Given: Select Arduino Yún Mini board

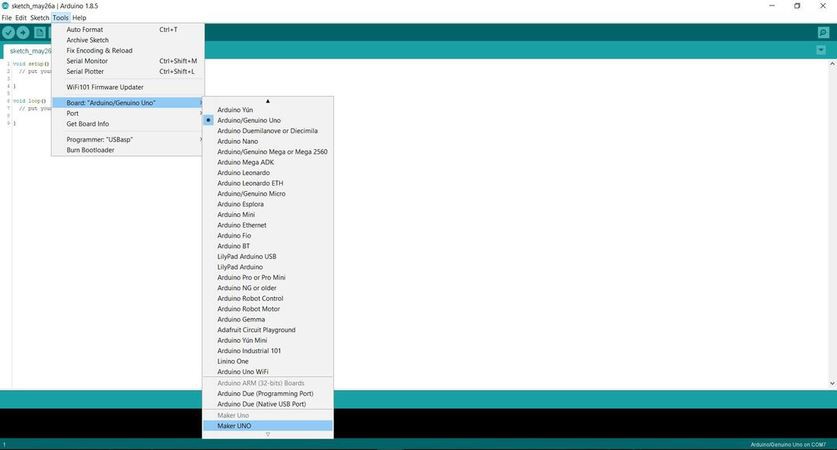Looking at the screenshot, I should (267, 341).
